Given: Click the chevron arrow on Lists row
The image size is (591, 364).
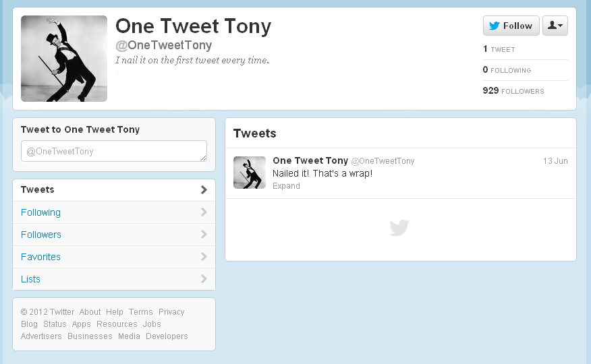Looking at the screenshot, I should 204,279.
